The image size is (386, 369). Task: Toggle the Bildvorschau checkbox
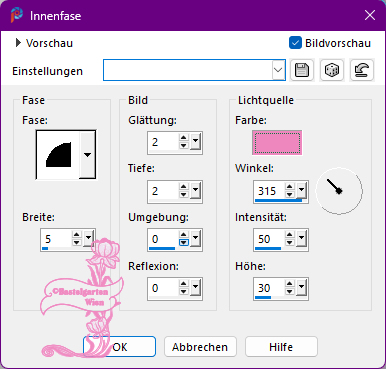pyautogui.click(x=295, y=43)
